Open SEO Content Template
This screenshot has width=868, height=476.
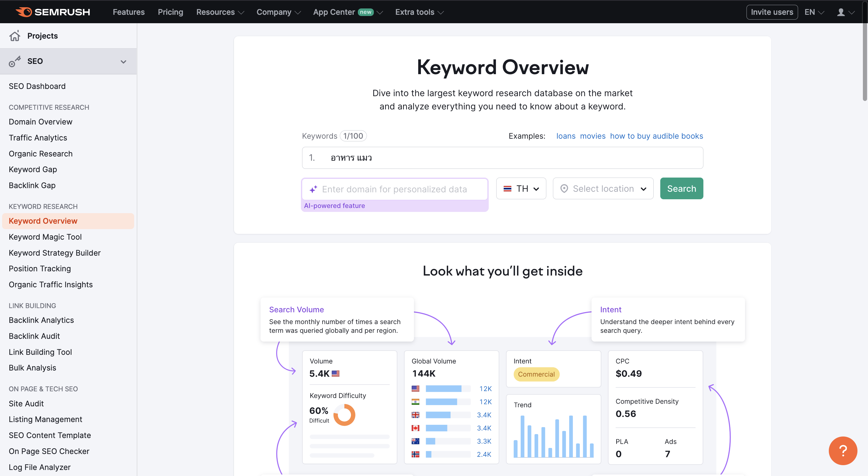pos(50,435)
